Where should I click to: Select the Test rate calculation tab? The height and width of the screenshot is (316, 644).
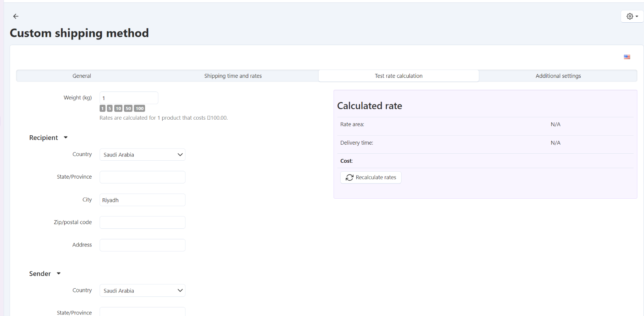pos(398,76)
